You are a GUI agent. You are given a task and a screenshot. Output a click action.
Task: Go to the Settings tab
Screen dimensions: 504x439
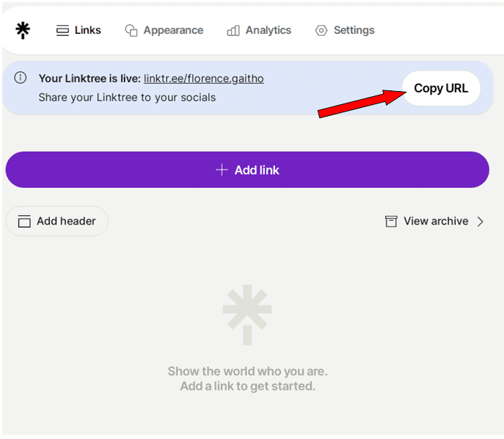tap(345, 30)
